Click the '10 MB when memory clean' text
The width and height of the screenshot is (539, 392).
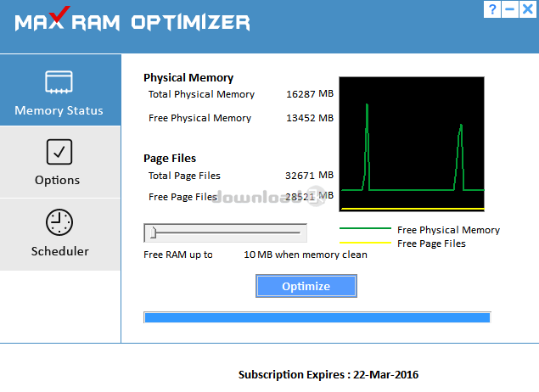(306, 255)
